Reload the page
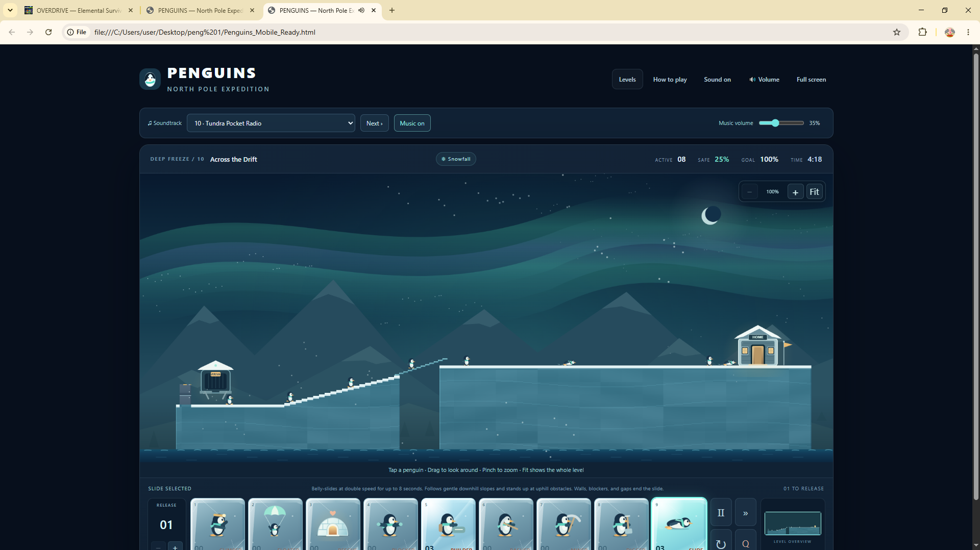Viewport: 980px width, 550px height. pos(48,32)
